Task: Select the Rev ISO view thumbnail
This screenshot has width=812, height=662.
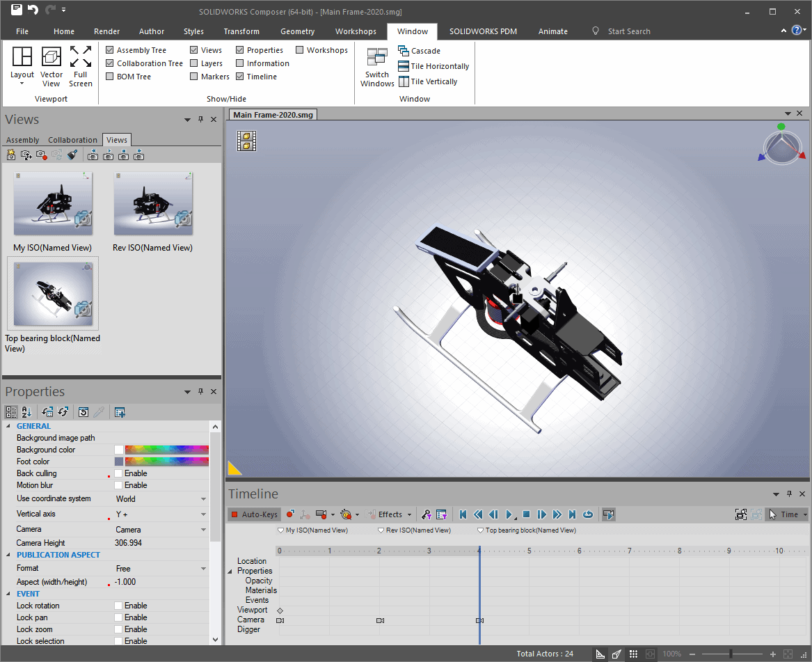Action: pyautogui.click(x=153, y=204)
